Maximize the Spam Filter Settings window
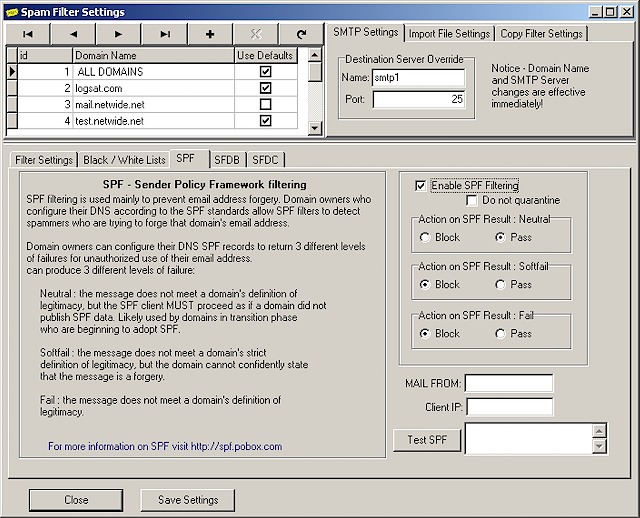 [610, 12]
